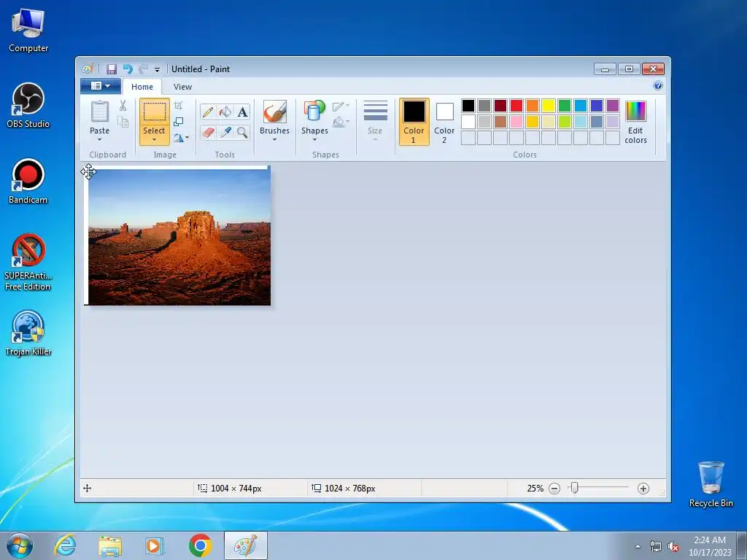Screen dimensions: 747x560
Task: Select the Pencil tool
Action: click(208, 112)
